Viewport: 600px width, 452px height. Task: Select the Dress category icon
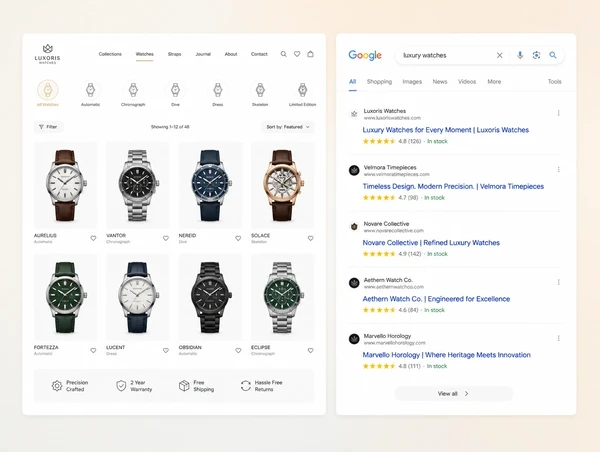coord(218,90)
